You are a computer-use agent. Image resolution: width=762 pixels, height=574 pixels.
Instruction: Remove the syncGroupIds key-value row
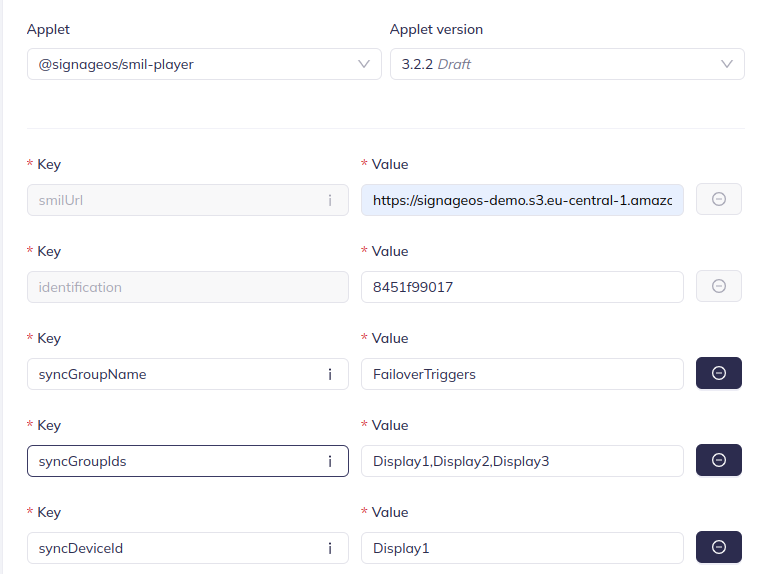coord(718,460)
